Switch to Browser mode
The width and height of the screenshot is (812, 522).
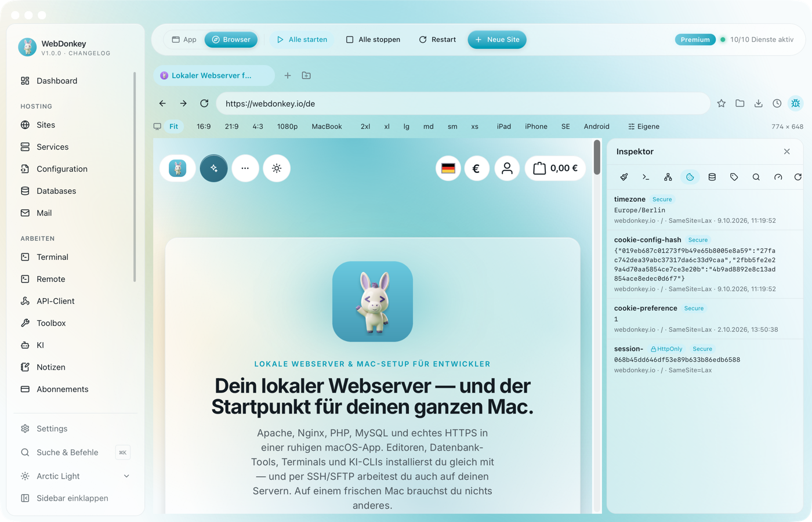pyautogui.click(x=231, y=39)
